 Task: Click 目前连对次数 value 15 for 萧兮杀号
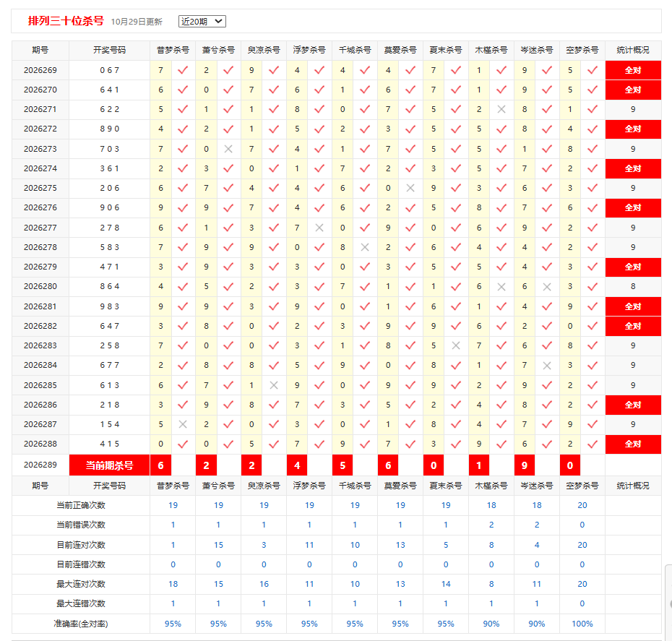click(218, 545)
